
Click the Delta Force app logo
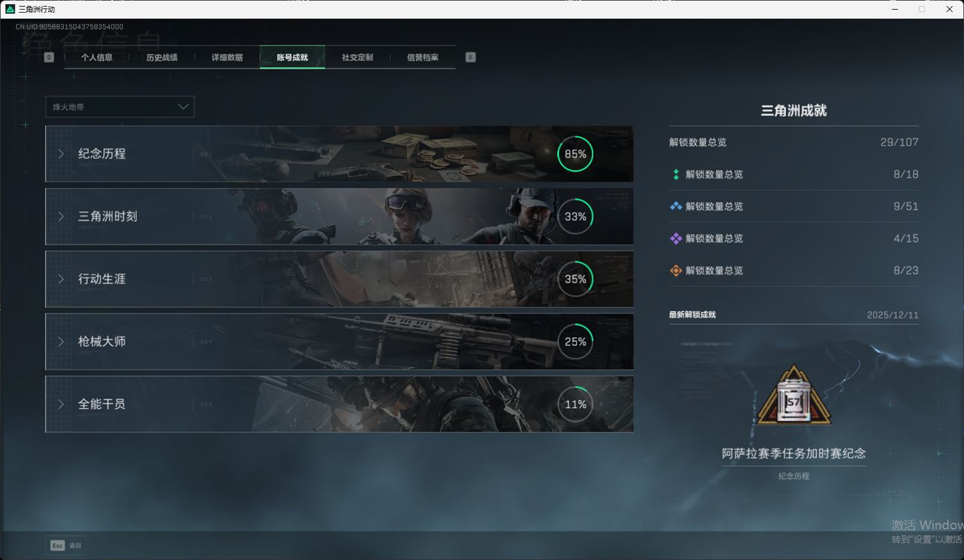[x=10, y=9]
